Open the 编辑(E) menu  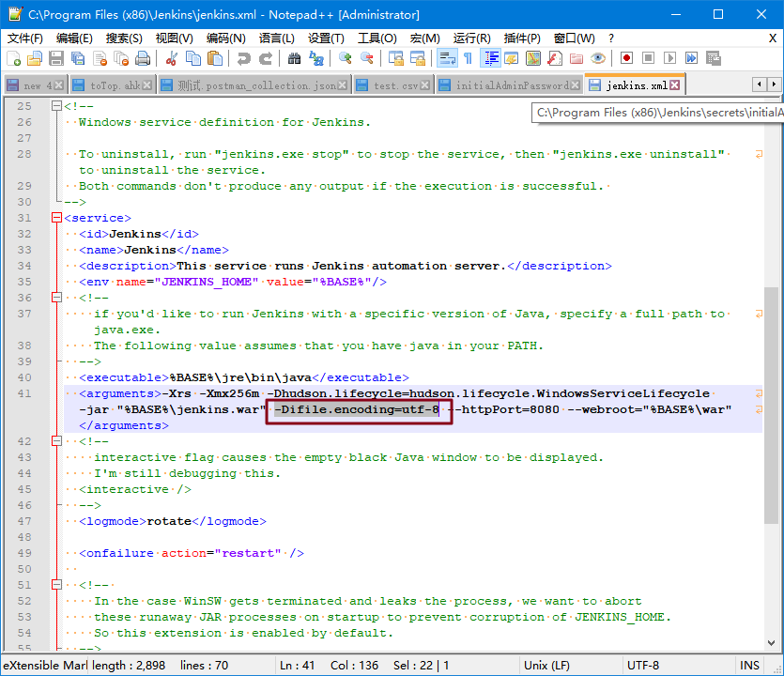(x=74, y=38)
